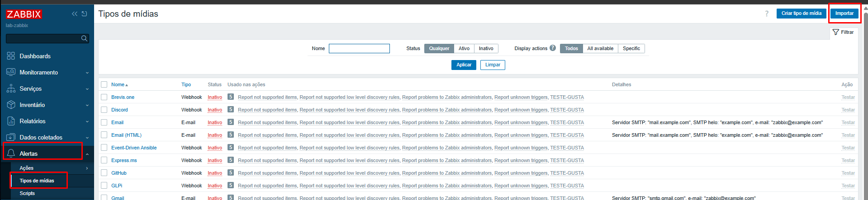Open the GitHub media type link
The width and height of the screenshot is (868, 200).
pyautogui.click(x=119, y=173)
